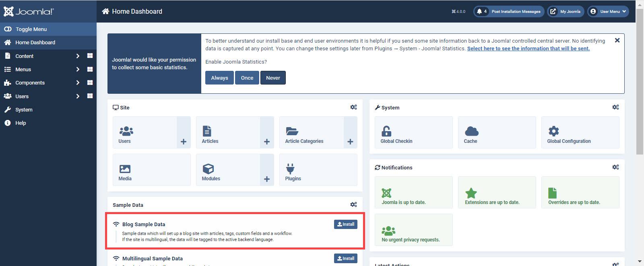Screen dimensions: 644x266
Task: Open the Global Configuration tile
Action: coord(580,132)
